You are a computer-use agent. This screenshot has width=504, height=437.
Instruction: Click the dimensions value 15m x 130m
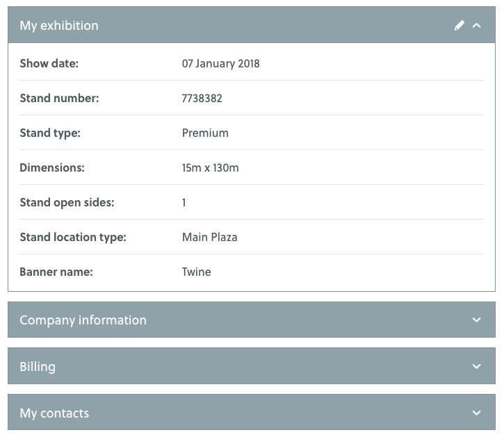[x=210, y=167]
